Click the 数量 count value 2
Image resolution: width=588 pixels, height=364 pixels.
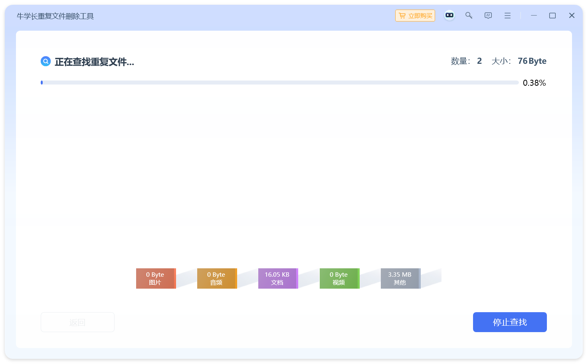[479, 61]
